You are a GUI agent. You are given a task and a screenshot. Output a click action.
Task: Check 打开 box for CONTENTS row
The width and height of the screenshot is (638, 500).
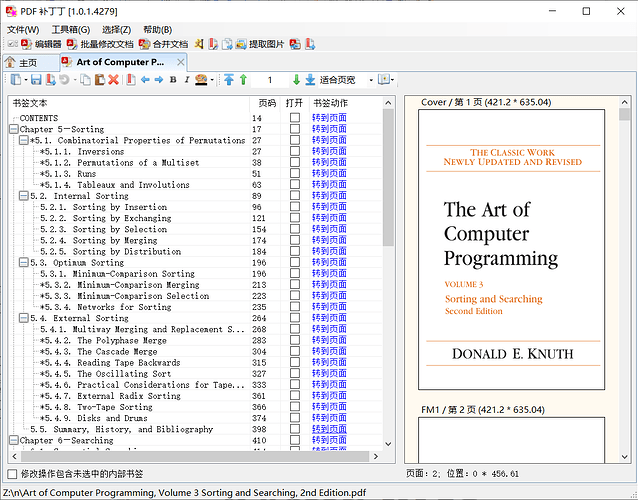click(x=295, y=118)
